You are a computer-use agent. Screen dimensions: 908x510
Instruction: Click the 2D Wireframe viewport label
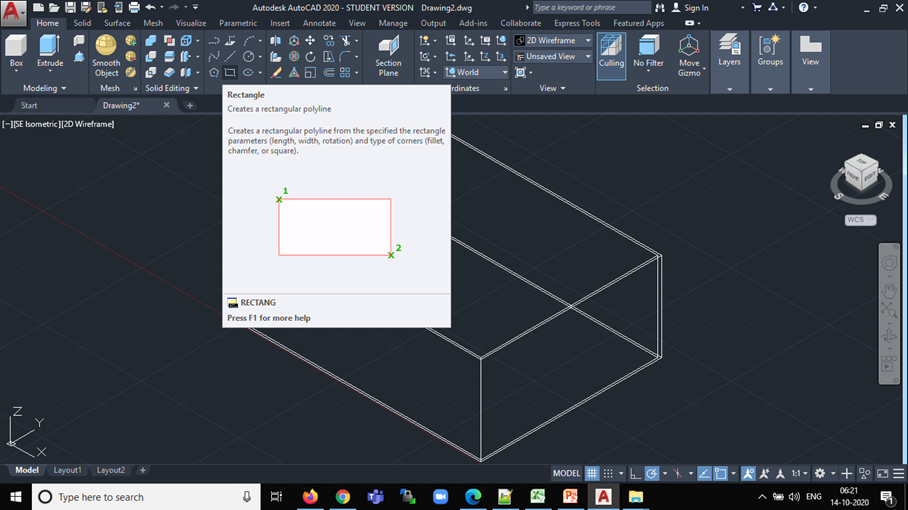pyautogui.click(x=88, y=124)
